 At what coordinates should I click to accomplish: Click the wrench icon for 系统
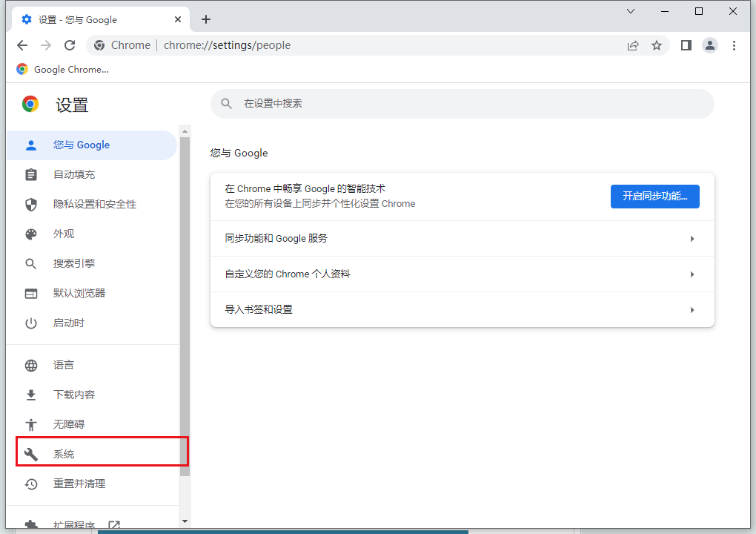pyautogui.click(x=31, y=455)
